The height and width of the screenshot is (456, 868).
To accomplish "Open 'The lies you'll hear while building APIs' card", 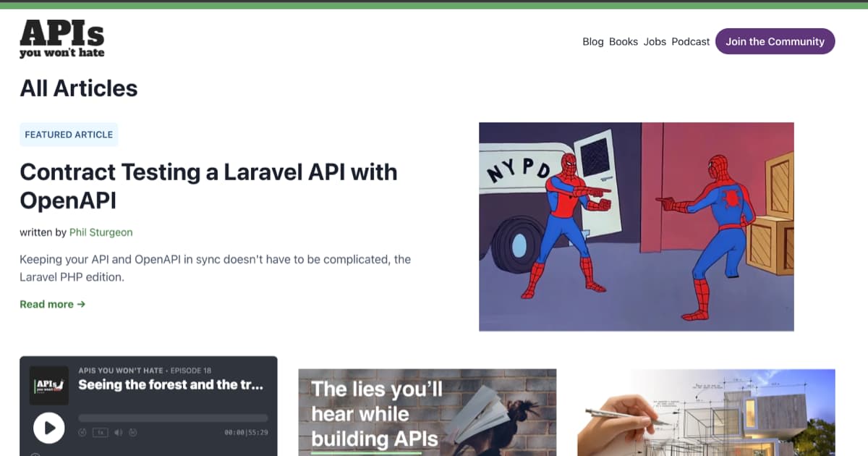I will click(427, 413).
